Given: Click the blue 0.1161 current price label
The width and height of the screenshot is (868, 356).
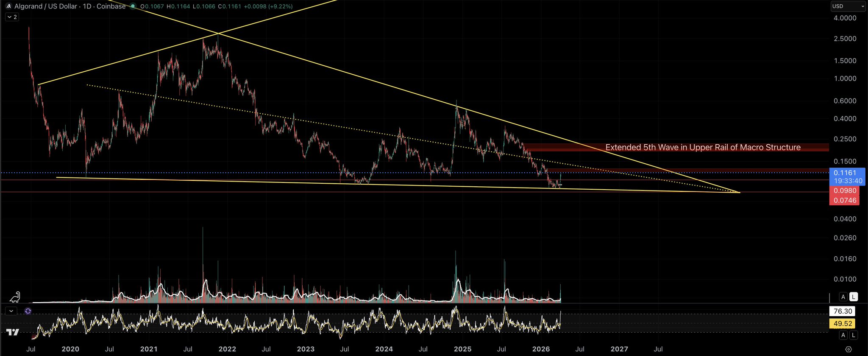Looking at the screenshot, I should [845, 173].
